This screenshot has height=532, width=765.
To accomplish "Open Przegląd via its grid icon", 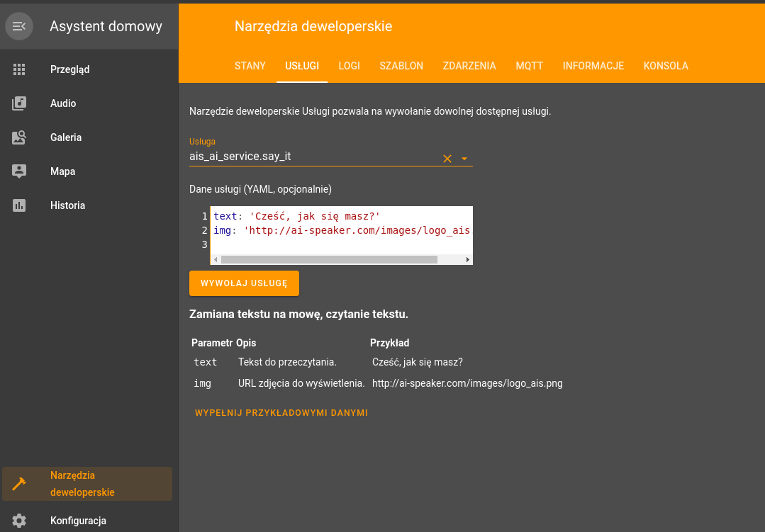I will [x=19, y=69].
